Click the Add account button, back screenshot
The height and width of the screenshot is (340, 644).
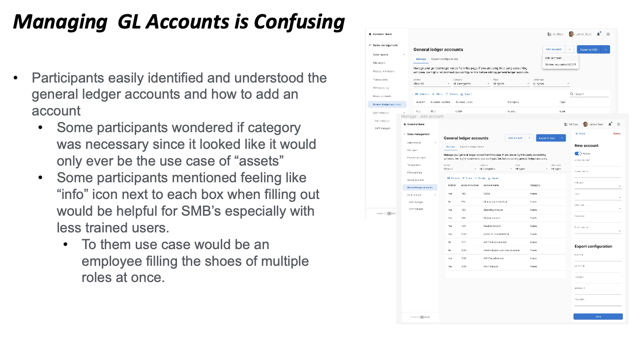pyautogui.click(x=554, y=50)
